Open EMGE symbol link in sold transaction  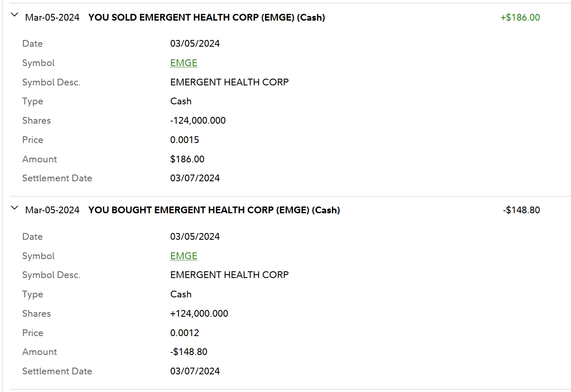pyautogui.click(x=183, y=63)
